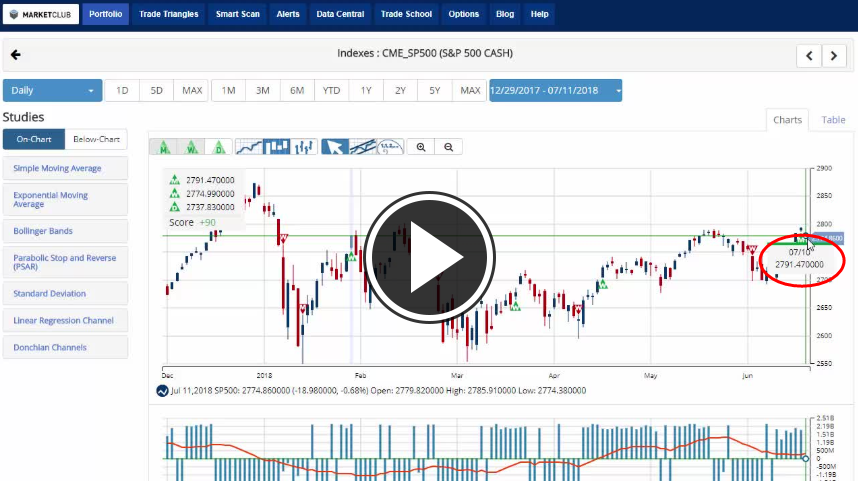Play the video overlay
The image size is (858, 481).
coord(429,257)
